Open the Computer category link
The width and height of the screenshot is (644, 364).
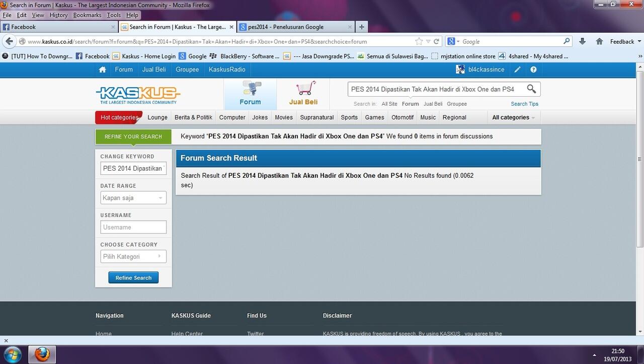tap(232, 117)
